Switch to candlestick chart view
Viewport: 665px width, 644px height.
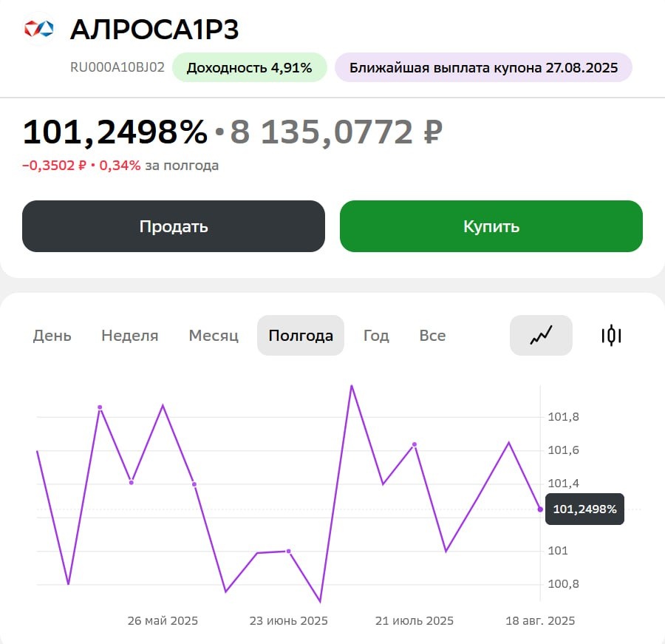pos(611,336)
